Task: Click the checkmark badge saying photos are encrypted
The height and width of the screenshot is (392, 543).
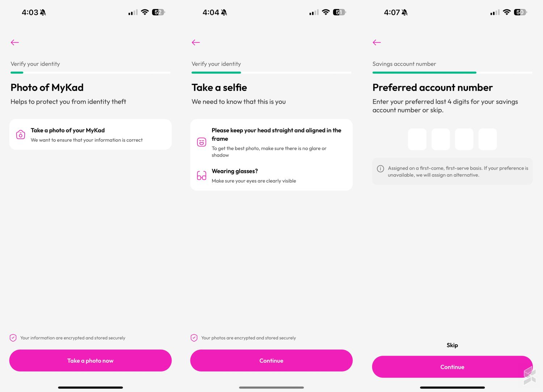Action: tap(194, 338)
